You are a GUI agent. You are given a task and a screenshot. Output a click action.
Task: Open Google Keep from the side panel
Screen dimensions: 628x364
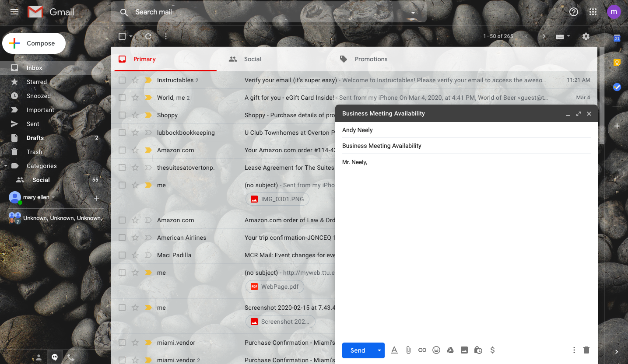coord(617,63)
